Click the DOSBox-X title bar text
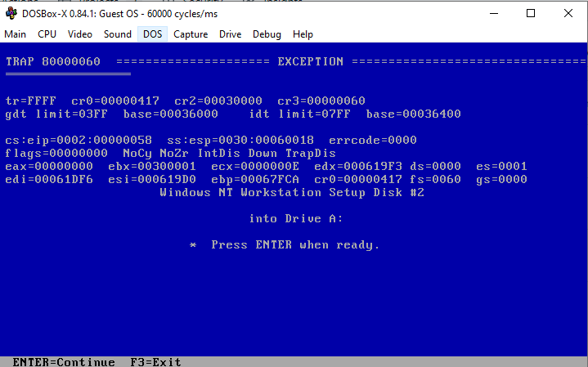The width and height of the screenshot is (588, 367). click(119, 14)
